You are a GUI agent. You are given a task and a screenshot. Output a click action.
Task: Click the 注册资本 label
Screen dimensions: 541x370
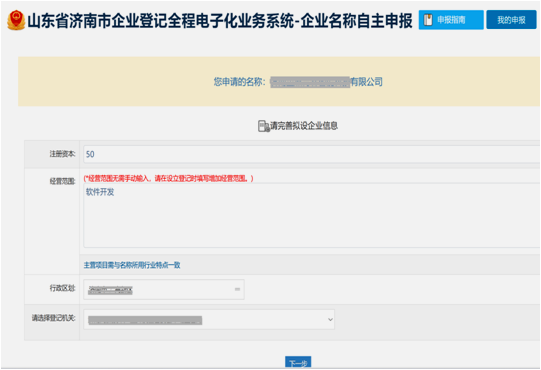[x=62, y=154]
